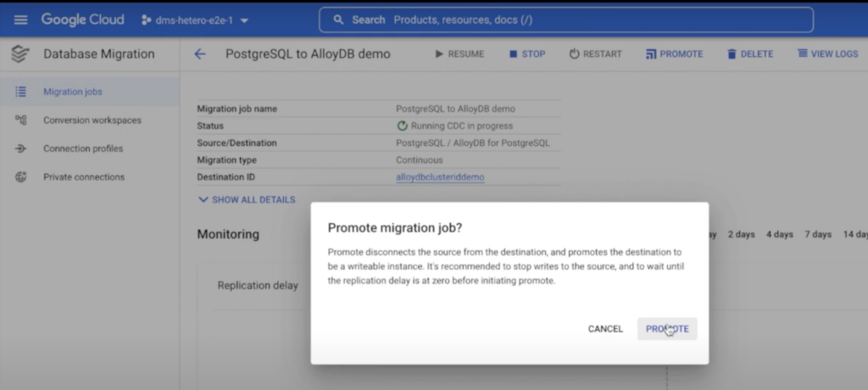Image resolution: width=868 pixels, height=390 pixels.
Task: Click the DELETE button label
Action: click(x=757, y=54)
